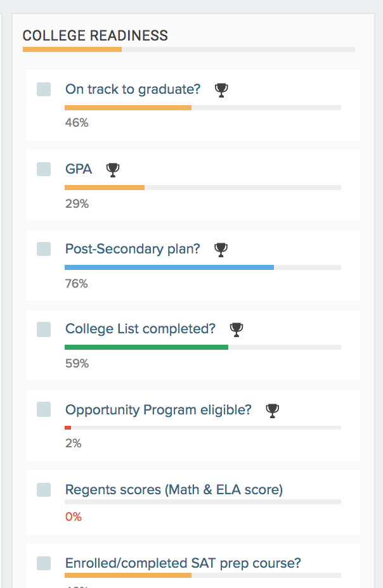Click trophy icon next to Post-Secondary plan

[x=221, y=250]
